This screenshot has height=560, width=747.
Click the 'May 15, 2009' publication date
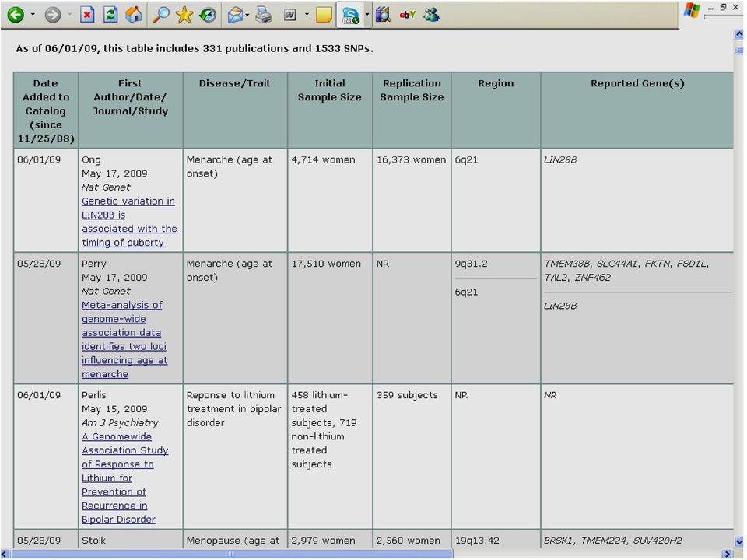click(114, 409)
